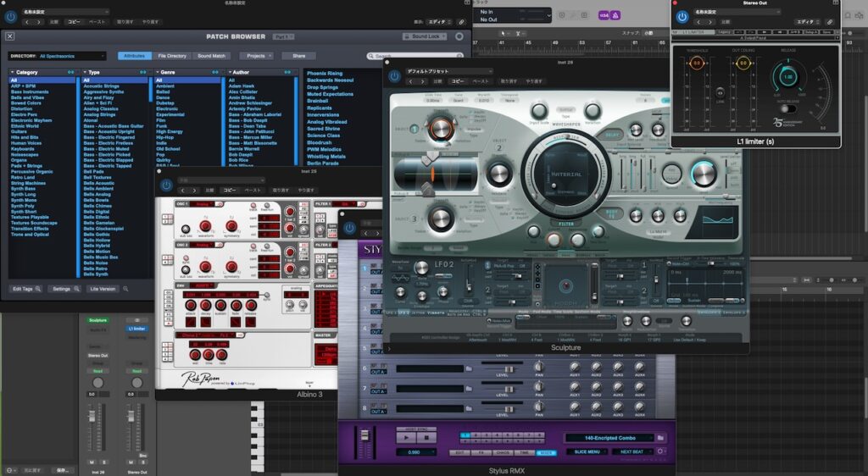The height and width of the screenshot is (476, 868).
Task: Toggle Auto Release switch in L1 limiter
Action: coord(788,108)
